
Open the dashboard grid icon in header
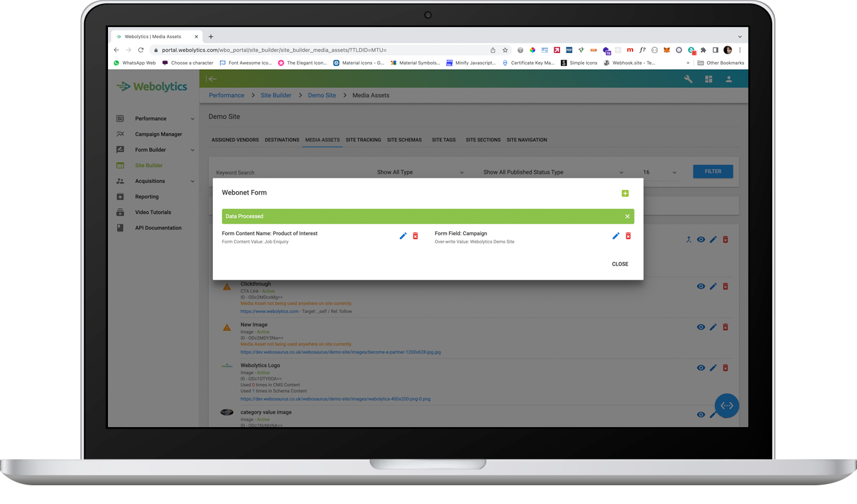[x=708, y=79]
